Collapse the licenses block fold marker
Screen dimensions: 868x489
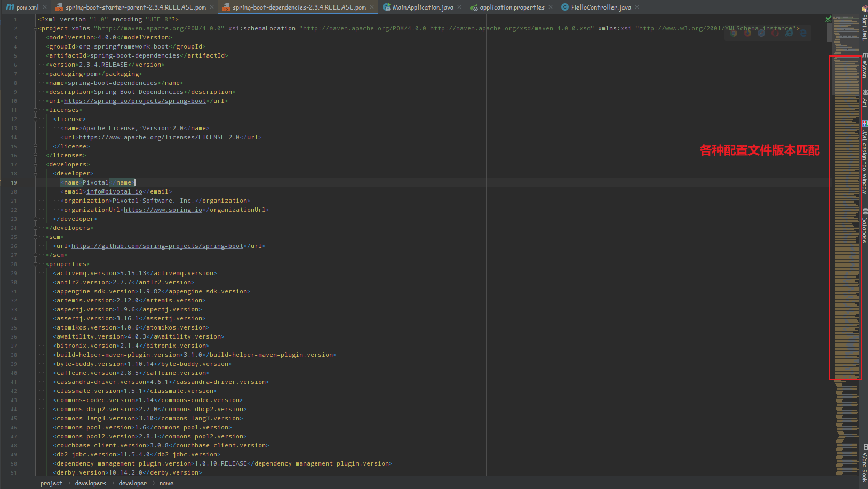click(36, 110)
